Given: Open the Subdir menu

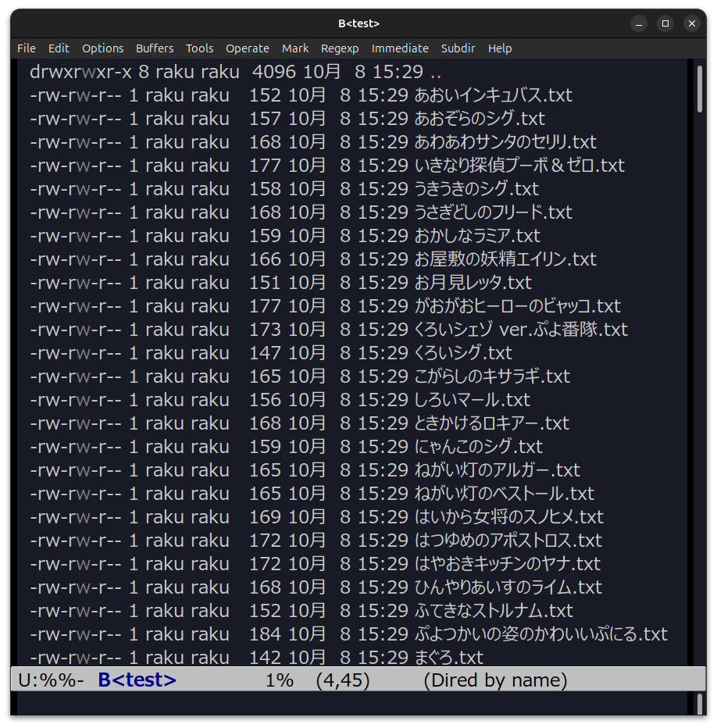Looking at the screenshot, I should (x=458, y=48).
